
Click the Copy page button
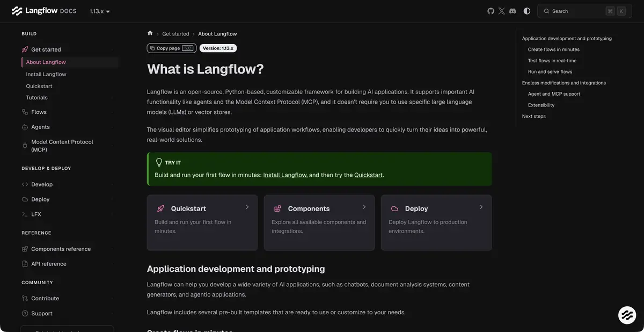(172, 48)
